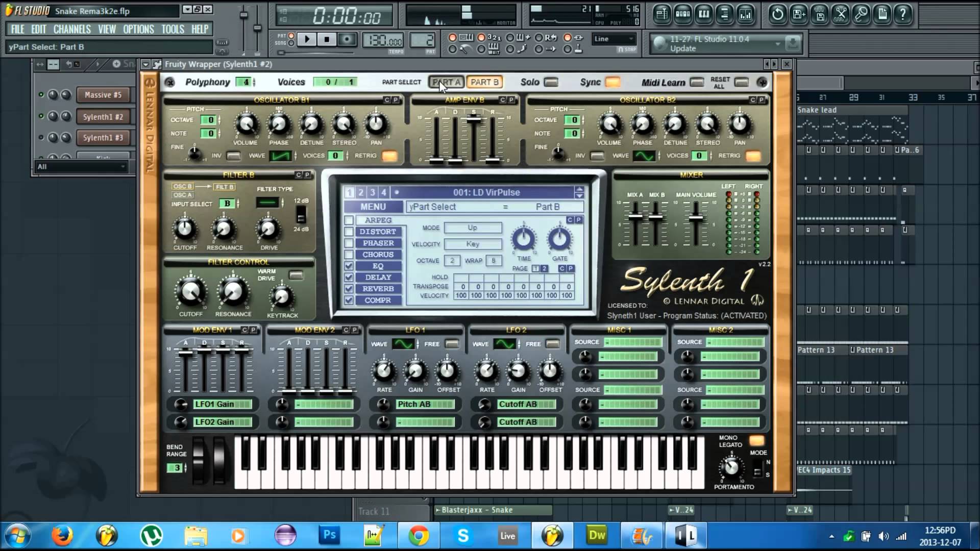This screenshot has height=551, width=980.
Task: Open the arpeggiator Mode Up selector
Action: tap(473, 228)
